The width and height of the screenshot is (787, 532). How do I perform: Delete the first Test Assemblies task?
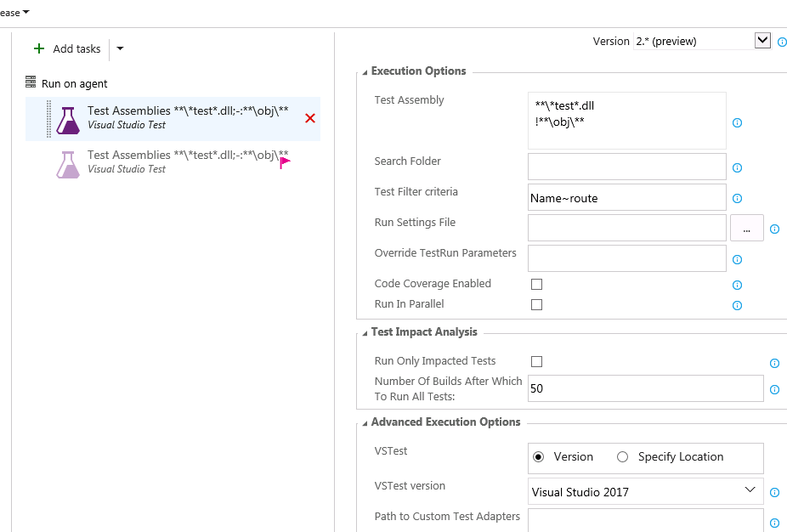[x=309, y=119]
